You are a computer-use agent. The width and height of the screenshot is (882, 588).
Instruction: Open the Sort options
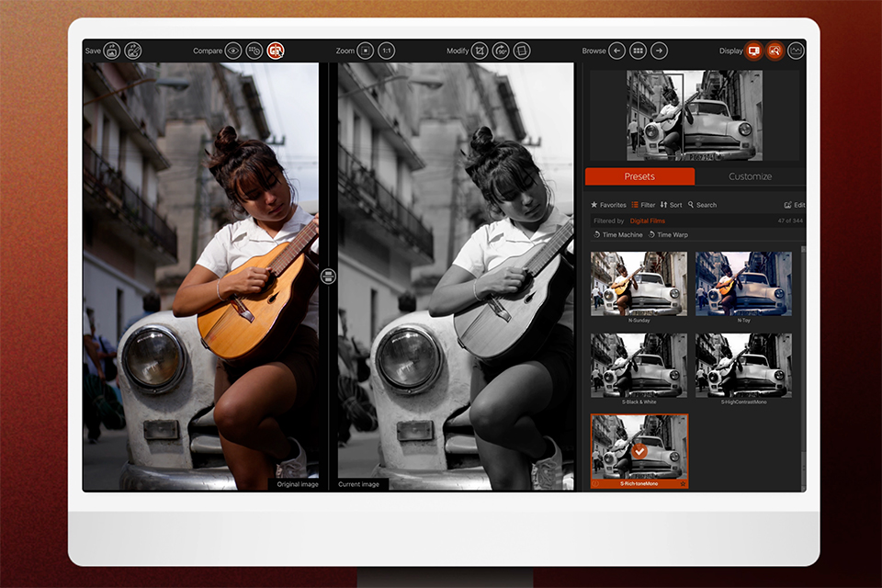671,205
